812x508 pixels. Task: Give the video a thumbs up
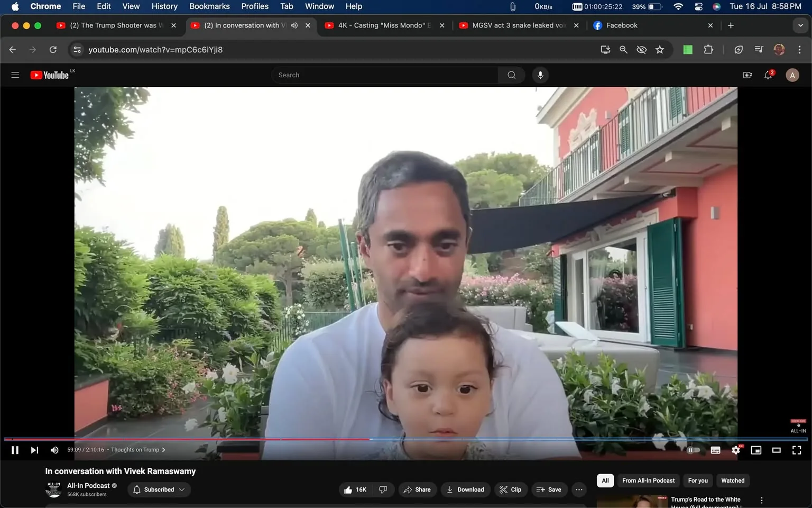[x=348, y=489]
